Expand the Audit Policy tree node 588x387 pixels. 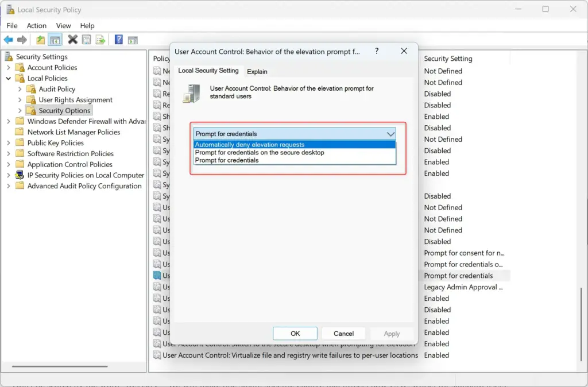pos(20,89)
